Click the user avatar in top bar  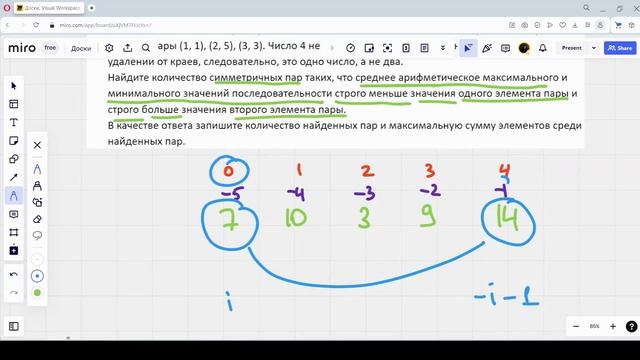pyautogui.click(x=524, y=48)
